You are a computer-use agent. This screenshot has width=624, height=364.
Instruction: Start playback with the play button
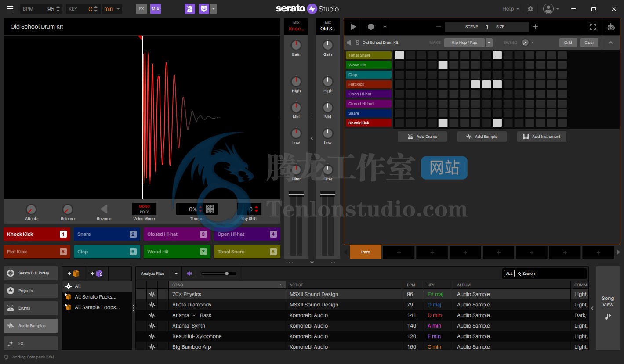(353, 27)
